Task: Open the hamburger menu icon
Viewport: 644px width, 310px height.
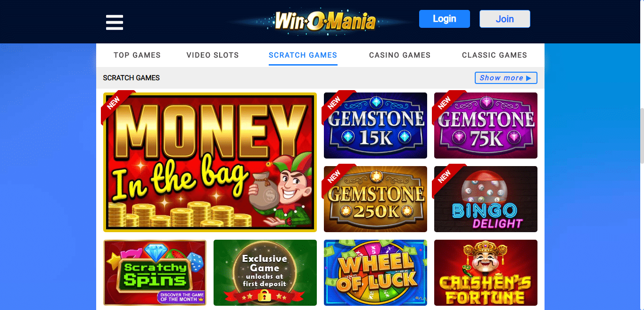Action: click(115, 22)
